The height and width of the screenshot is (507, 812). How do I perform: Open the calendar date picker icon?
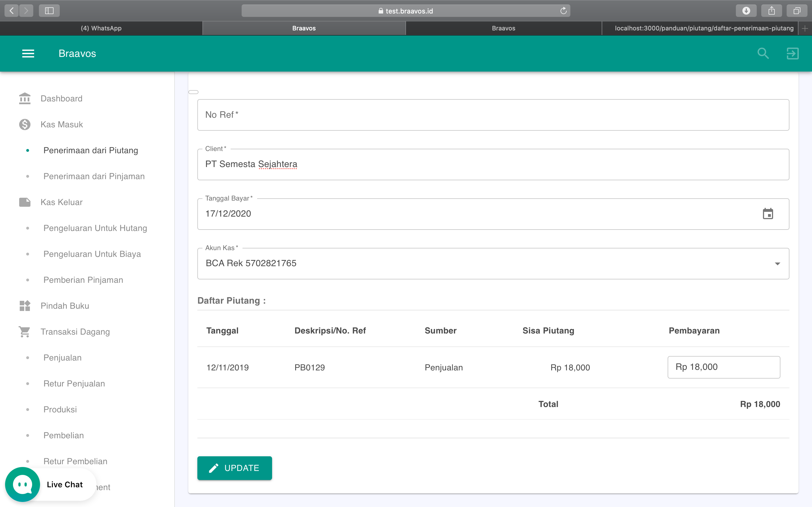pos(768,214)
